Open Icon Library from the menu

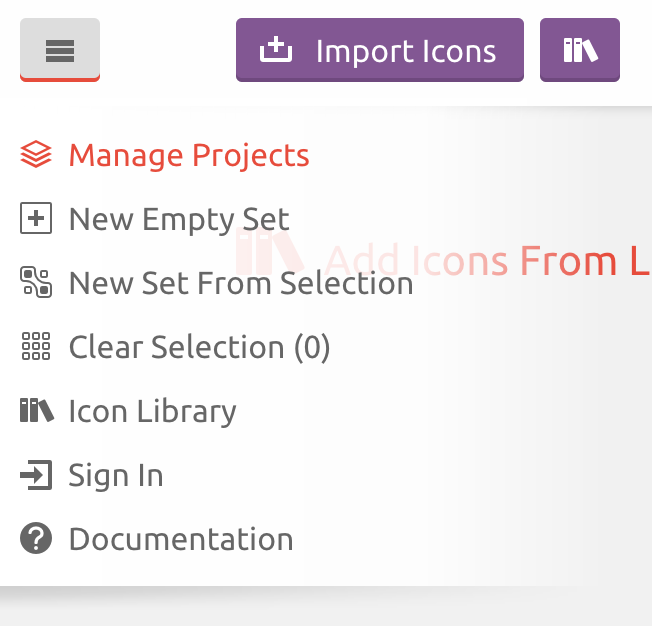coord(128,411)
